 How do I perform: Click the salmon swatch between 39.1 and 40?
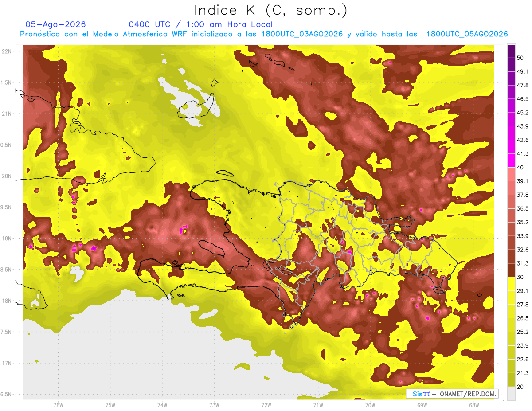512,174
